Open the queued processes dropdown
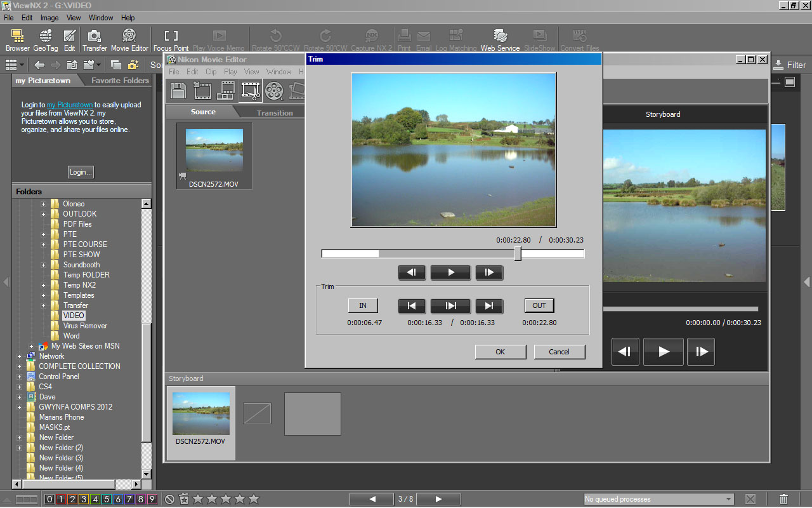Screen dimensions: 812x508 [728, 499]
